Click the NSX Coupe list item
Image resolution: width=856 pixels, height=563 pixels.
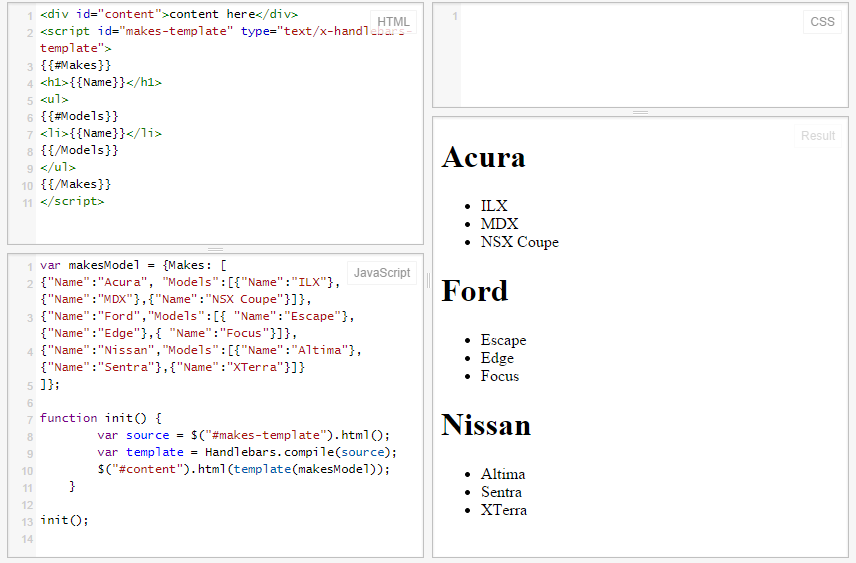[x=520, y=242]
